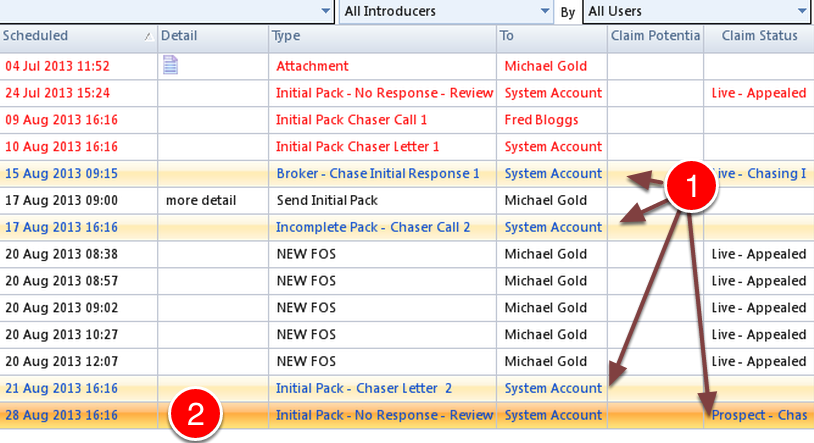Select NEW FOS row at 20 Aug 12:07

pyautogui.click(x=306, y=361)
